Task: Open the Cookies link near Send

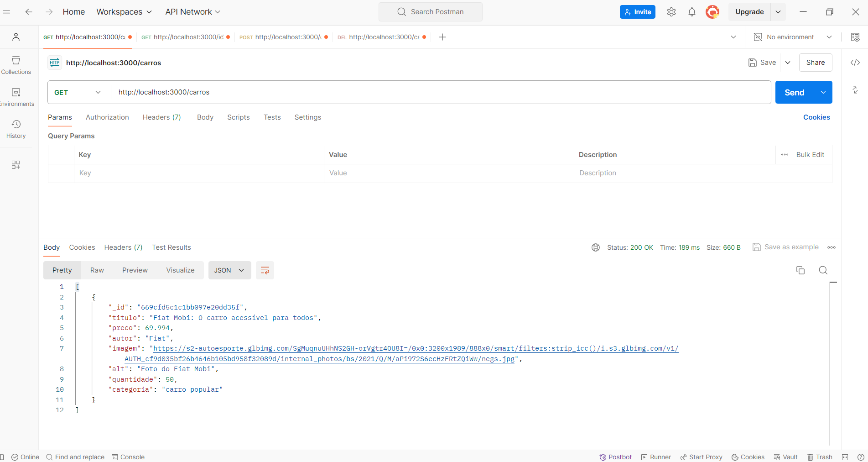Action: (816, 117)
